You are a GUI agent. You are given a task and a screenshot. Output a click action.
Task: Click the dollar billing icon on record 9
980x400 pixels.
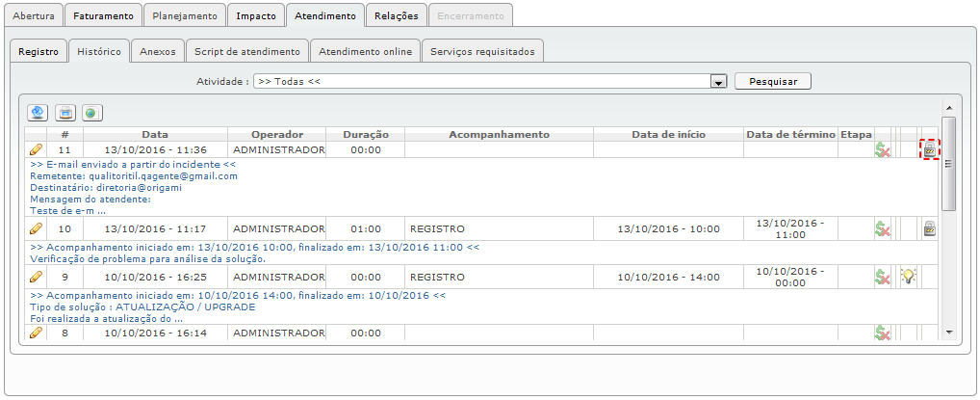[x=882, y=277]
